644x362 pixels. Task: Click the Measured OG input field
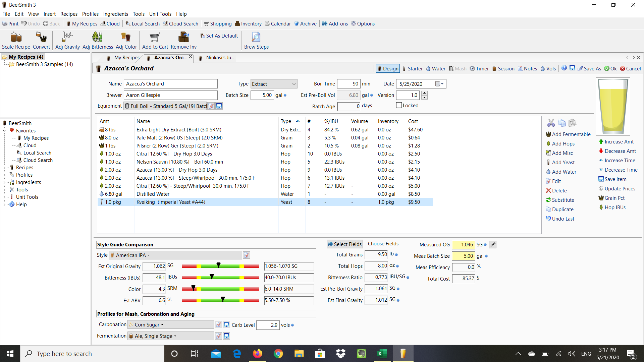click(x=463, y=245)
